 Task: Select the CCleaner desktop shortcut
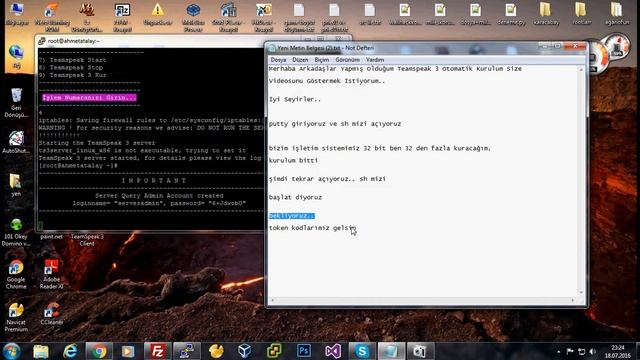tap(51, 314)
